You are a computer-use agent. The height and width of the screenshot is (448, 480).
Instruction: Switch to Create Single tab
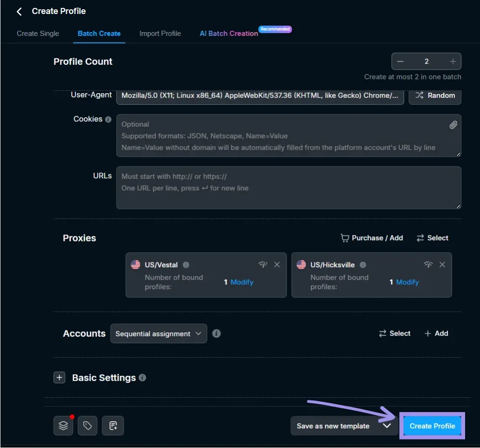click(x=38, y=34)
